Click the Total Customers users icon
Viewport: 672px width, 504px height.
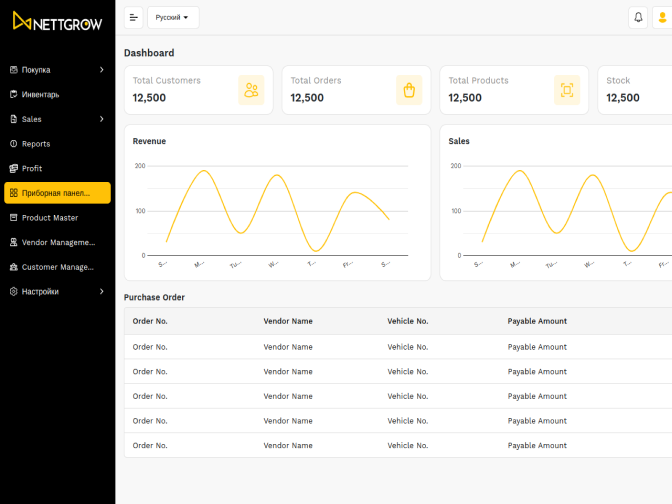(x=251, y=90)
